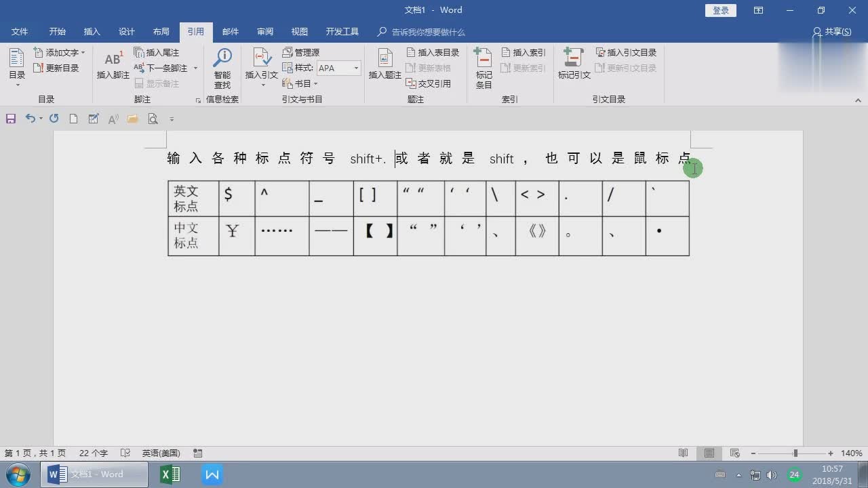Click the Print preview icon
Image resolution: width=868 pixels, height=488 pixels.
pyautogui.click(x=153, y=119)
